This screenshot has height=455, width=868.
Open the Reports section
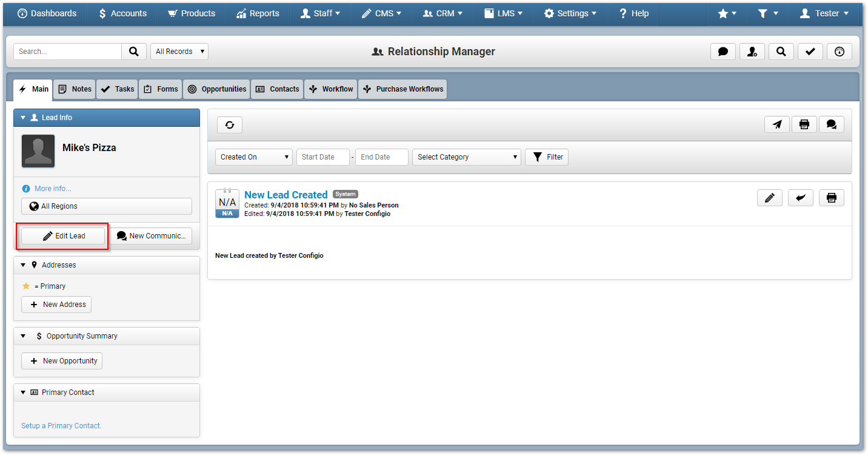pos(258,13)
